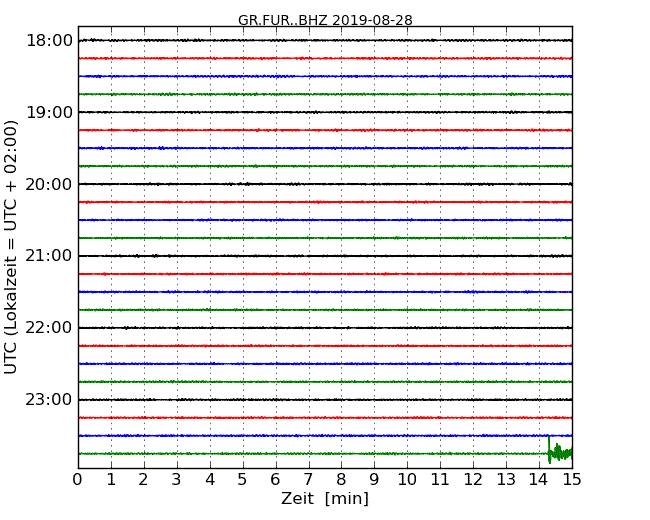Click the seismic event burst on the last green trace
Viewport: 650px width, 520px height.
(560, 451)
